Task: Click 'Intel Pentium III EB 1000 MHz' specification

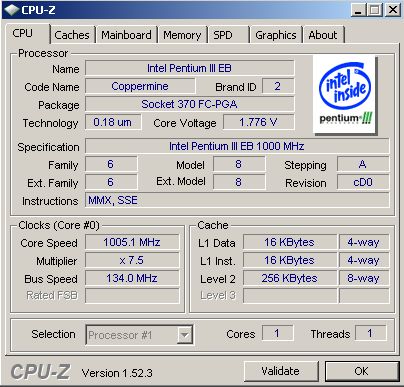Action: coord(237,146)
